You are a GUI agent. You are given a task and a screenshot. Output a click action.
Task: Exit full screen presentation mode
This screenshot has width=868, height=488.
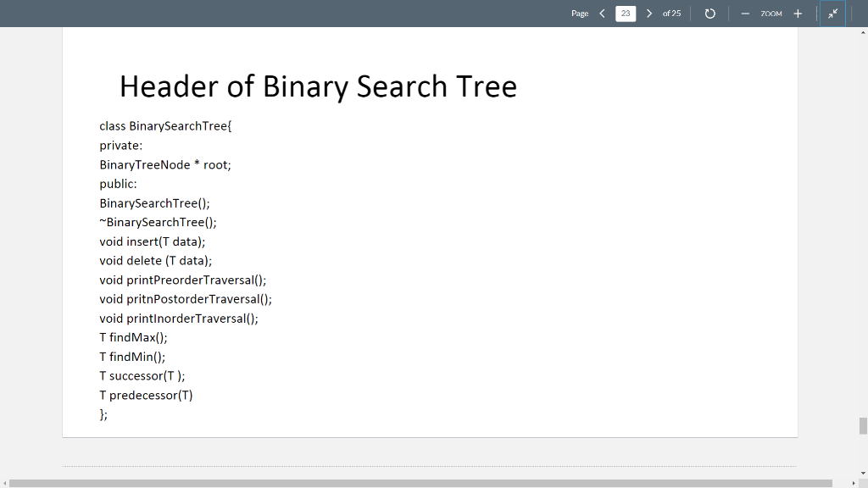pyautogui.click(x=833, y=13)
